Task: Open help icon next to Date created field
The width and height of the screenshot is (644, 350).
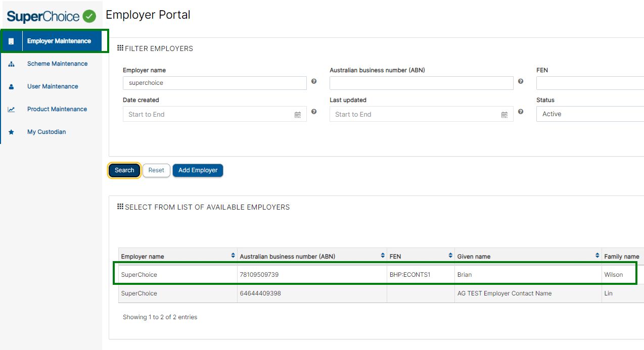Action: point(314,112)
